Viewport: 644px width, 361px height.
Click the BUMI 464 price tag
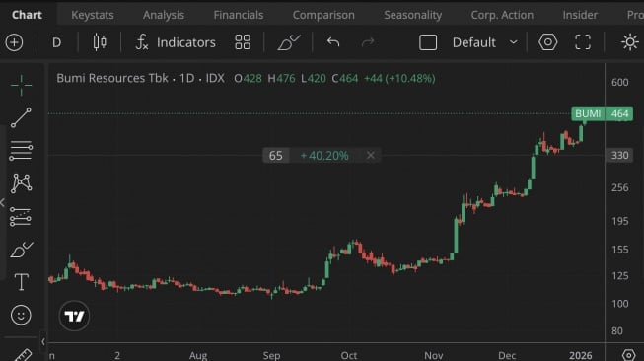coord(603,113)
